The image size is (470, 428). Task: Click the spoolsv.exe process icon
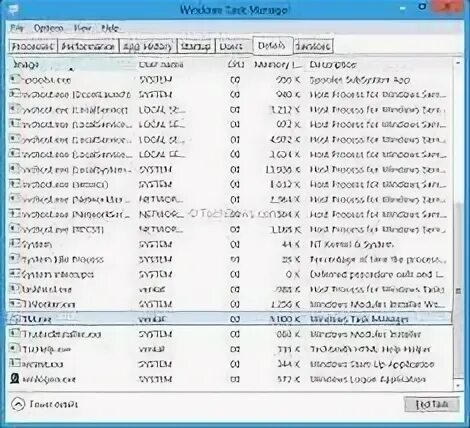pos(15,79)
